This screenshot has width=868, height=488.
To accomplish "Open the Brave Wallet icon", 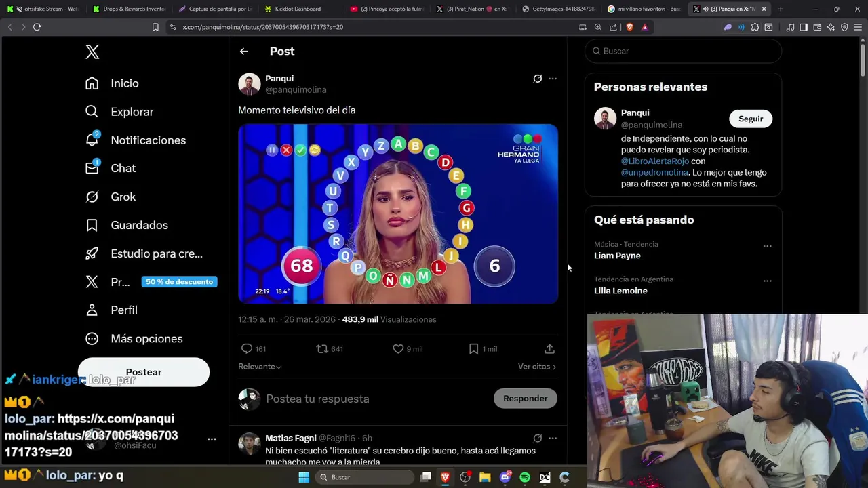I will click(x=817, y=27).
